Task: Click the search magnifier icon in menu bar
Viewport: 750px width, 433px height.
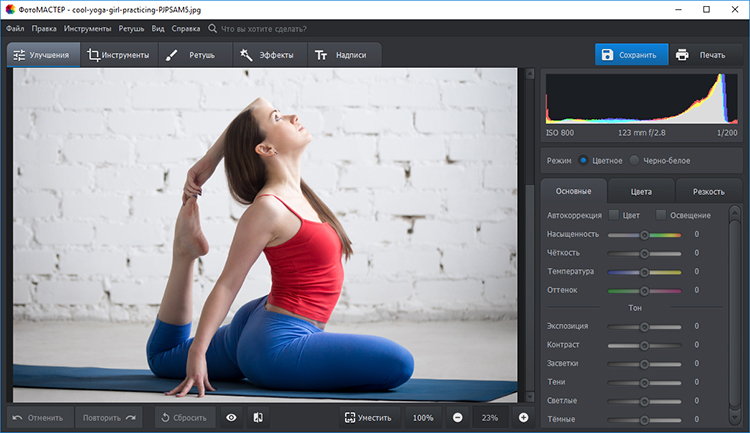Action: click(212, 29)
